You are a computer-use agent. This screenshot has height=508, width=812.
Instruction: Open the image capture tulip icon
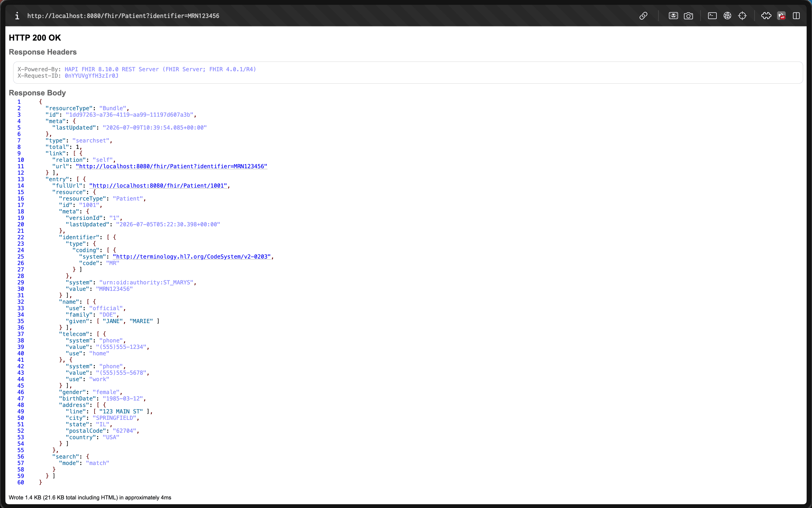coord(673,16)
